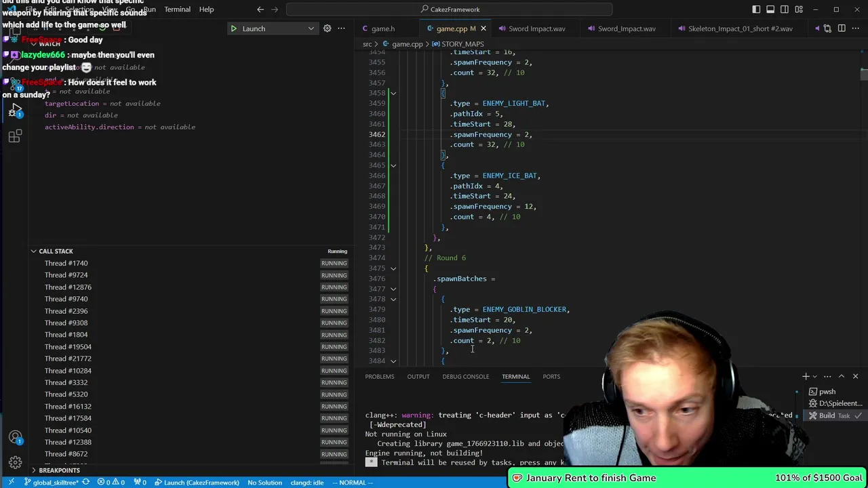
Task: Open remote window indicator in status bar
Action: [11, 483]
